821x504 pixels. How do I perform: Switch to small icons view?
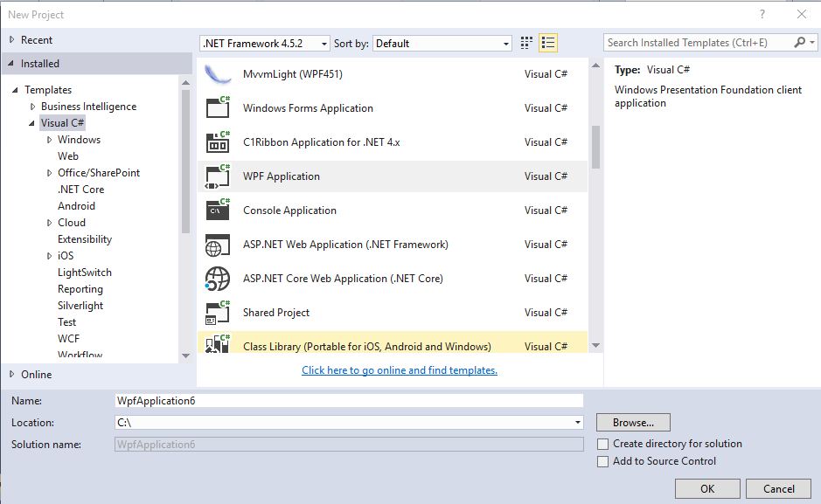pos(526,43)
